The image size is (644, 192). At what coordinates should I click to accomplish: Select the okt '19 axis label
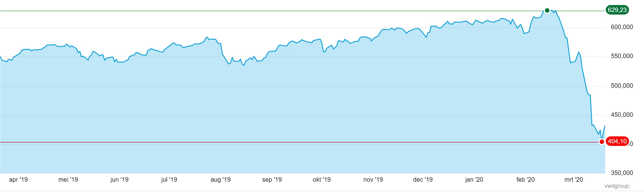pyautogui.click(x=321, y=180)
